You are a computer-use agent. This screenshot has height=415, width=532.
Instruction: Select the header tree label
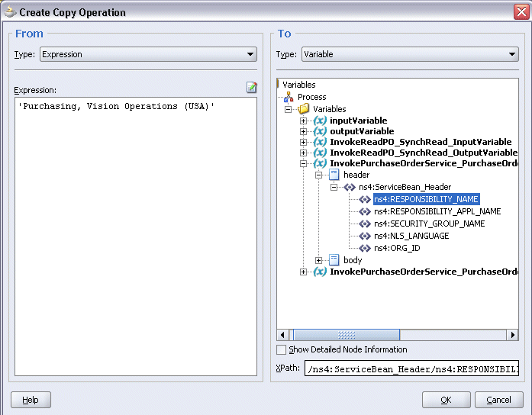(x=356, y=175)
